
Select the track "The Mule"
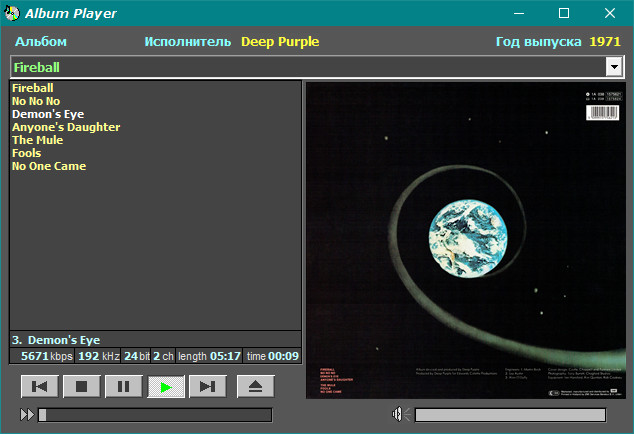pyautogui.click(x=38, y=140)
